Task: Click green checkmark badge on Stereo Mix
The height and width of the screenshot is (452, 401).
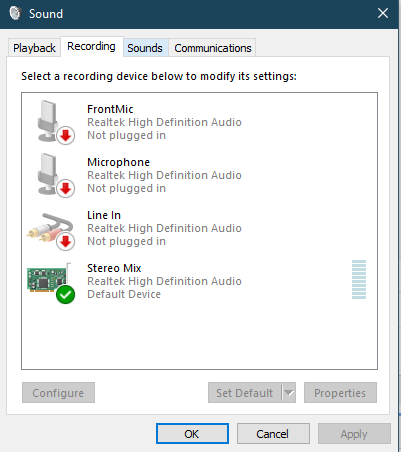Action: [x=66, y=295]
